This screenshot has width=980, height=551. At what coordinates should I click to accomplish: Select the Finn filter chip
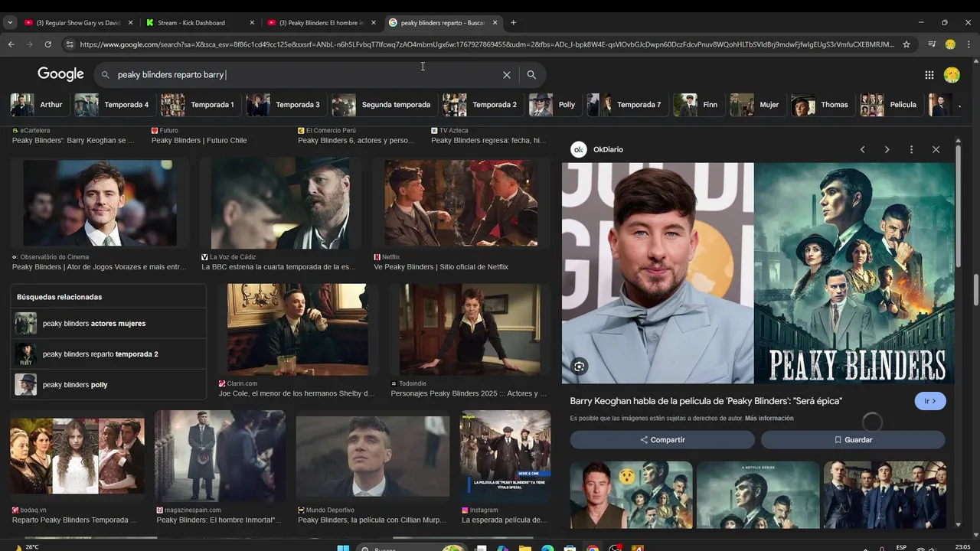697,105
